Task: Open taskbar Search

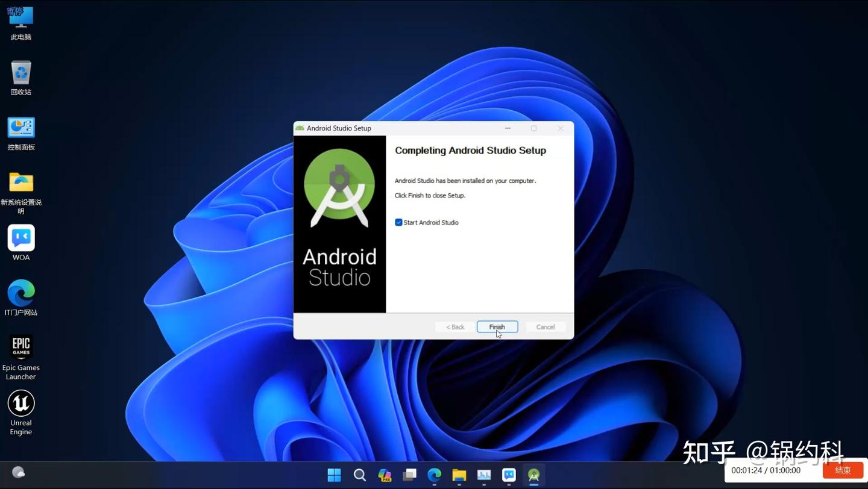Action: click(x=360, y=475)
